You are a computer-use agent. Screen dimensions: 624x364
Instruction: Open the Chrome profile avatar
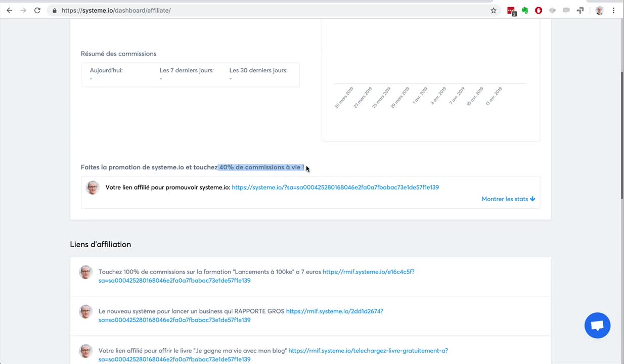pyautogui.click(x=599, y=10)
